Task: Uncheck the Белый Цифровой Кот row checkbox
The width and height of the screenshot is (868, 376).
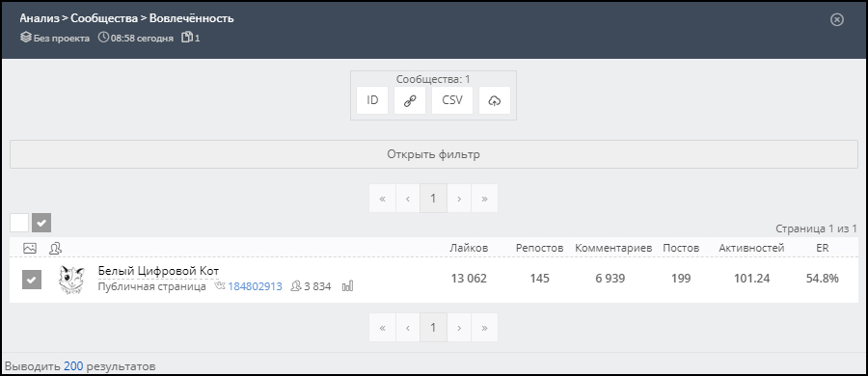Action: tap(32, 280)
